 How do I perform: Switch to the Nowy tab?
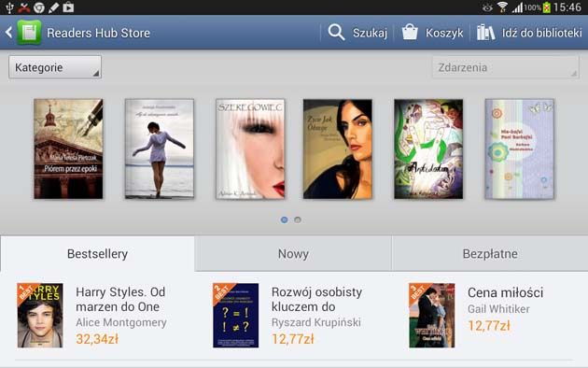(x=293, y=254)
